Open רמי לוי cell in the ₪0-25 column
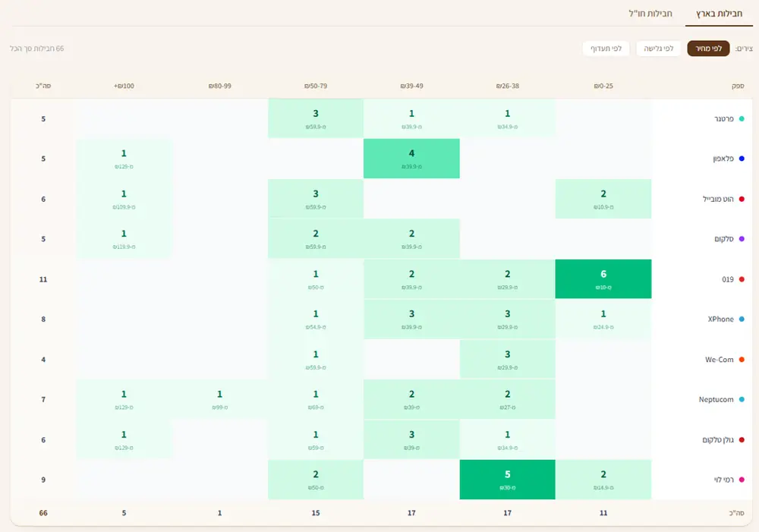 pos(603,480)
